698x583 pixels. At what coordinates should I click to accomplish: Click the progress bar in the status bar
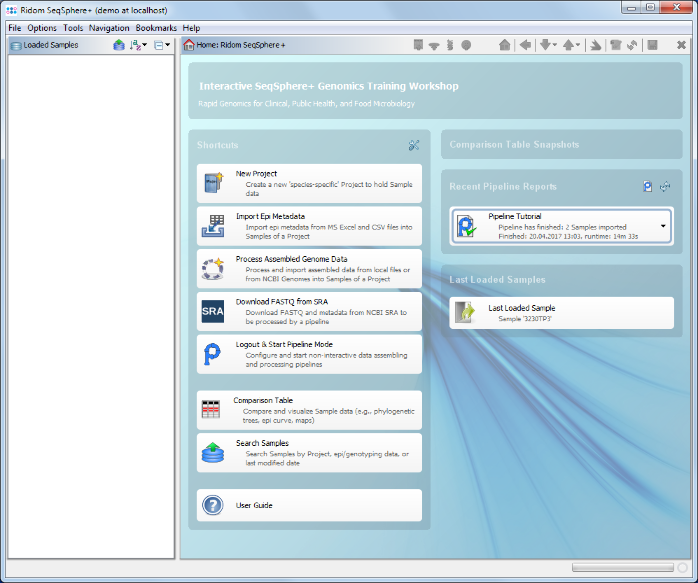click(623, 567)
